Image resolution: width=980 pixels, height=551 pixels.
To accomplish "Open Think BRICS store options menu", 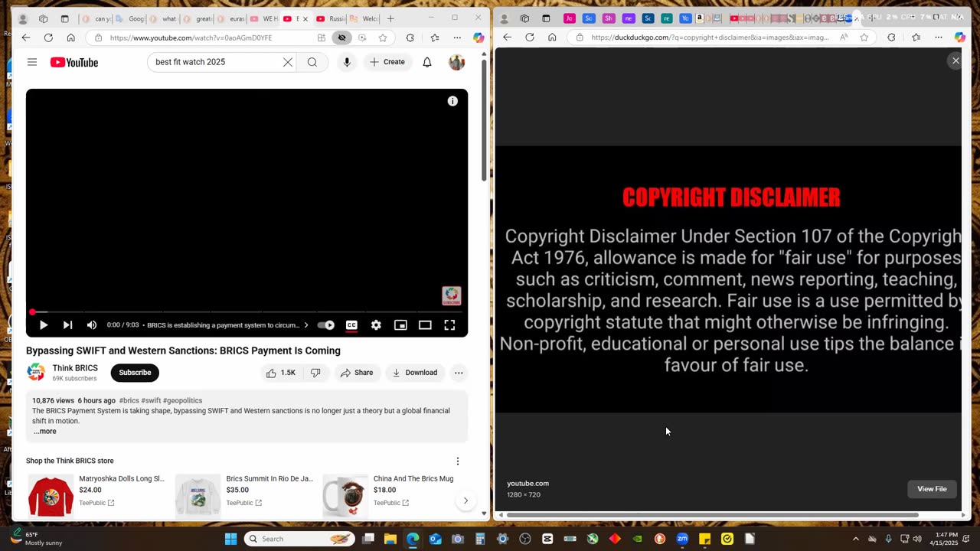I will point(458,461).
